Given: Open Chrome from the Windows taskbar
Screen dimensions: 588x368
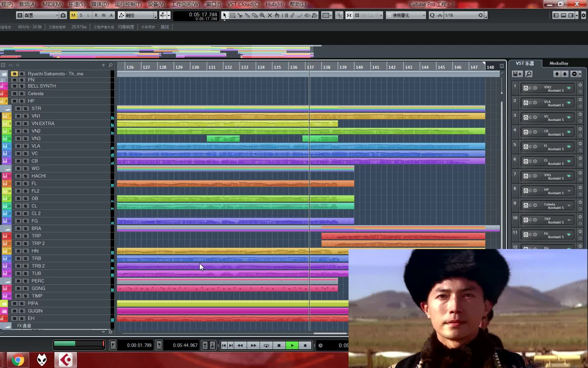Looking at the screenshot, I should 18,360.
